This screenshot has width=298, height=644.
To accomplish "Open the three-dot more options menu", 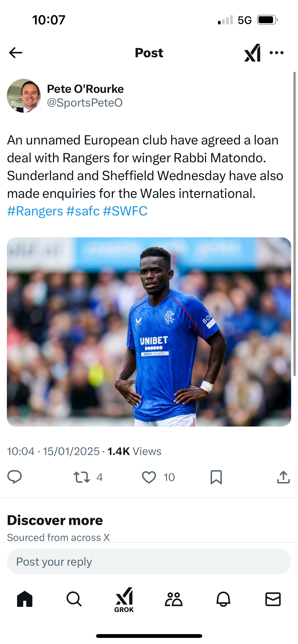I will (277, 53).
